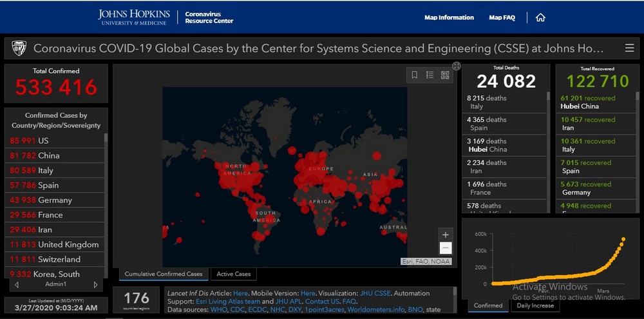Expand the map to fullscreen
This screenshot has height=319, width=644.
[457, 66]
